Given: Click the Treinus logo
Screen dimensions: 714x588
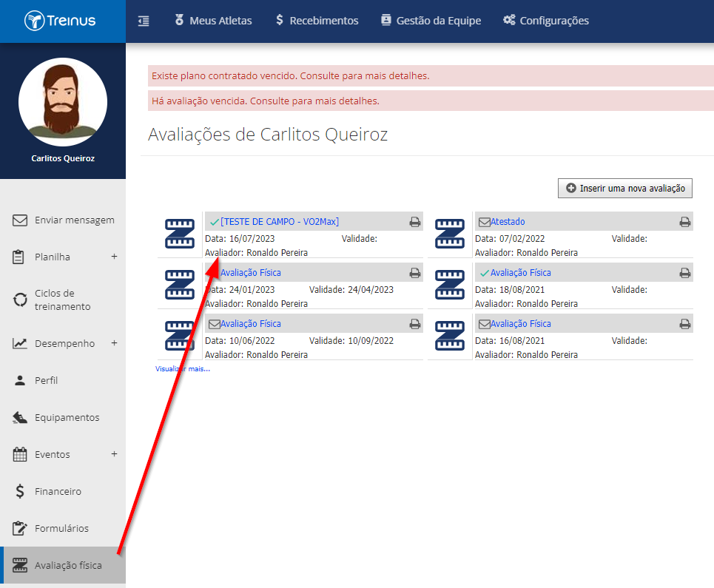Looking at the screenshot, I should [60, 21].
